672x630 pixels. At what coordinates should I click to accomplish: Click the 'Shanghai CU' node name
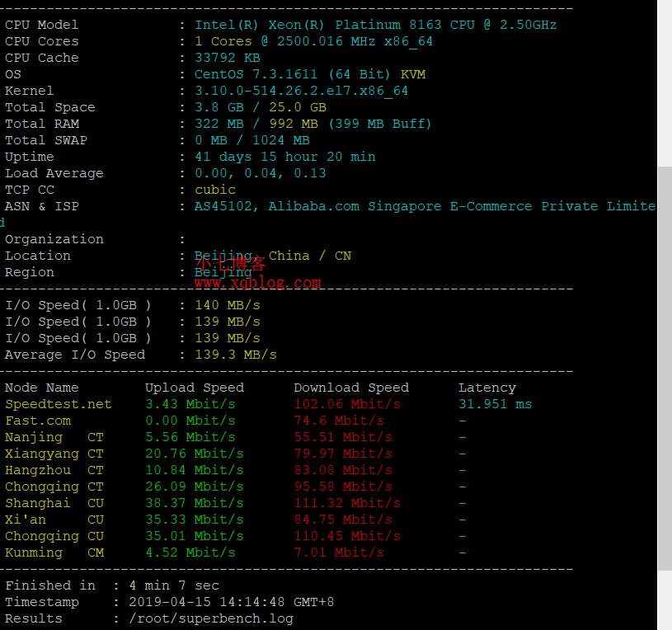click(54, 503)
